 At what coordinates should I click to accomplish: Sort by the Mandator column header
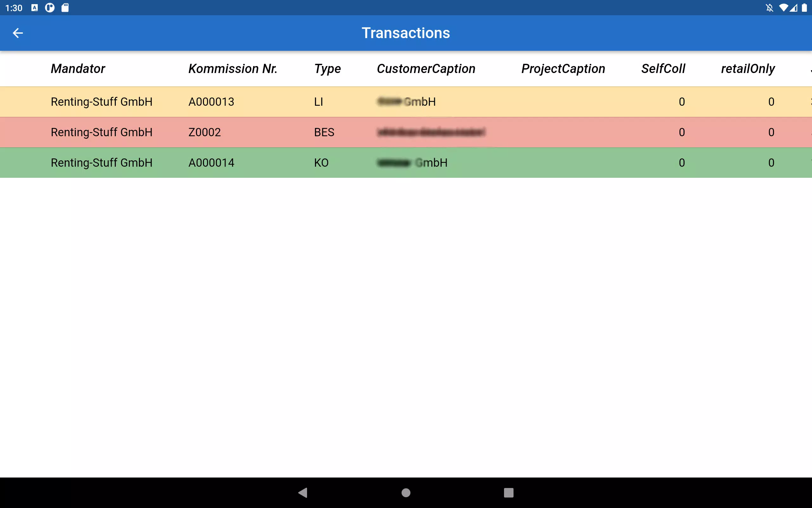(78, 69)
